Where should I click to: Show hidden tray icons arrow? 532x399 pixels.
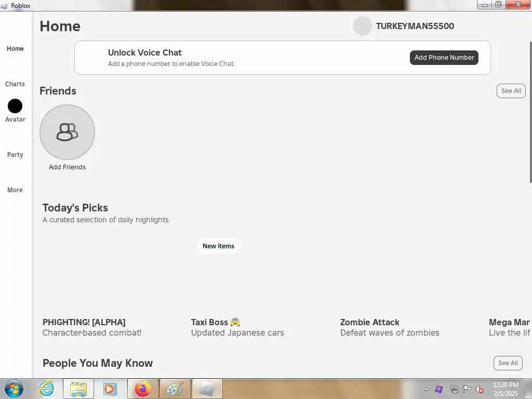pyautogui.click(x=426, y=389)
